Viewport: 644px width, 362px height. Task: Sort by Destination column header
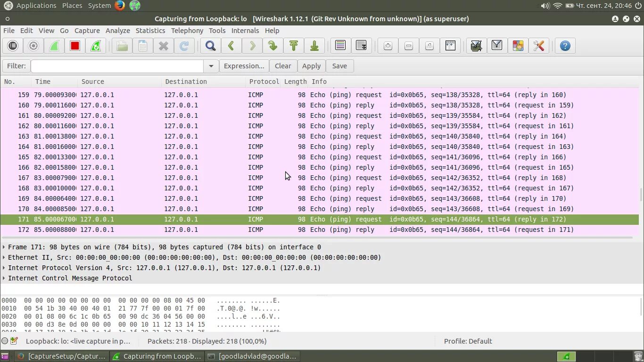click(204, 82)
